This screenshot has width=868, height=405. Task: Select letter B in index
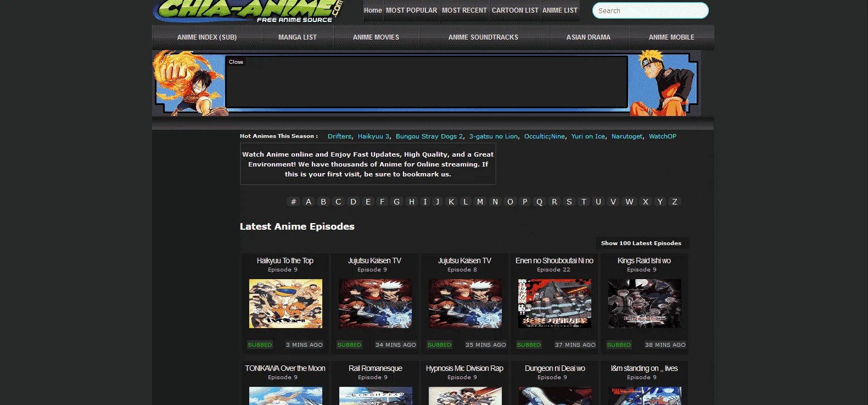point(323,202)
